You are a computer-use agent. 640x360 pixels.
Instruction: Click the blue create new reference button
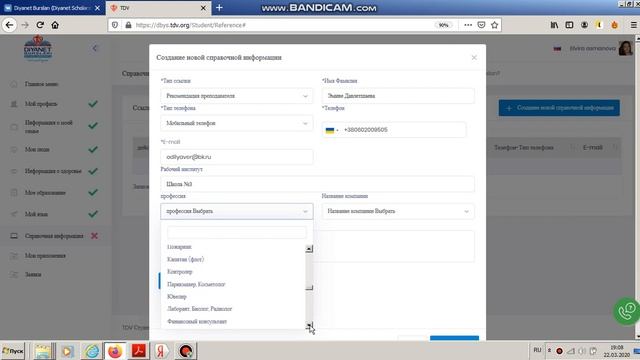coord(559,108)
